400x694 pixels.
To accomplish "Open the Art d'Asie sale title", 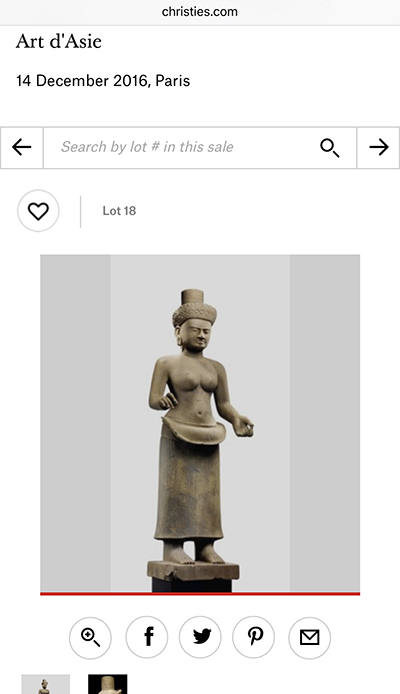I will (59, 42).
